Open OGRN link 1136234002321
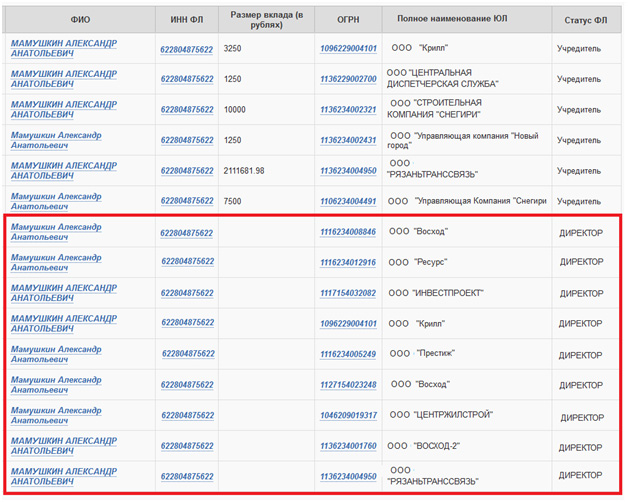This screenshot has width=628, height=502. point(348,110)
